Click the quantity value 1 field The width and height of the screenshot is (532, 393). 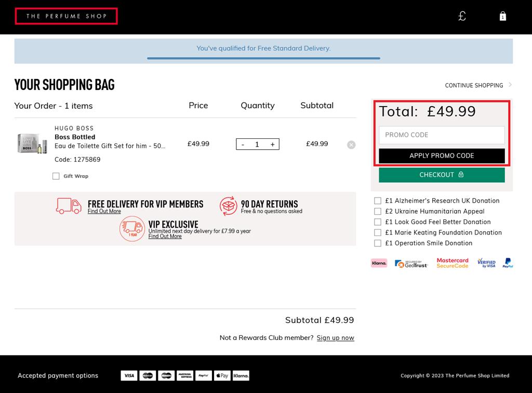(x=257, y=145)
